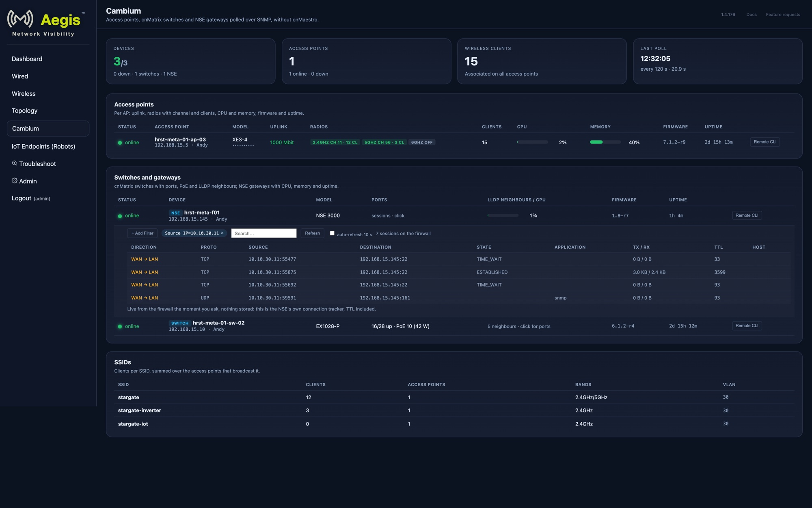This screenshot has width=812, height=508.
Task: Click Last Poll time 12:32:05
Action: [x=655, y=59]
